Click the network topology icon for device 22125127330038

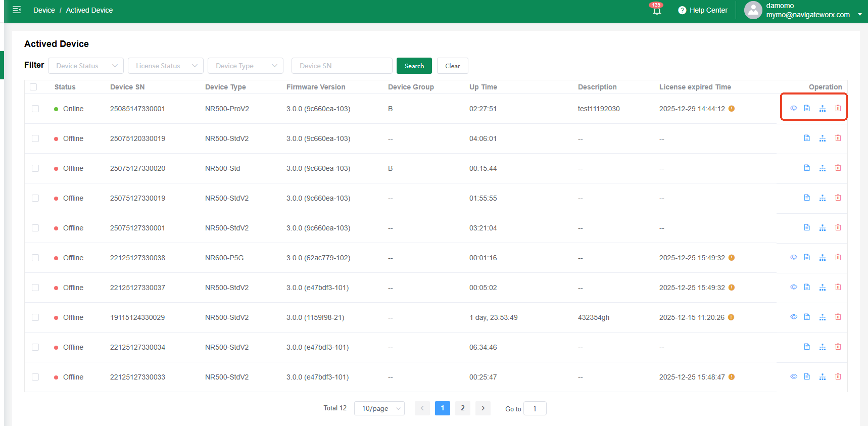pos(822,258)
